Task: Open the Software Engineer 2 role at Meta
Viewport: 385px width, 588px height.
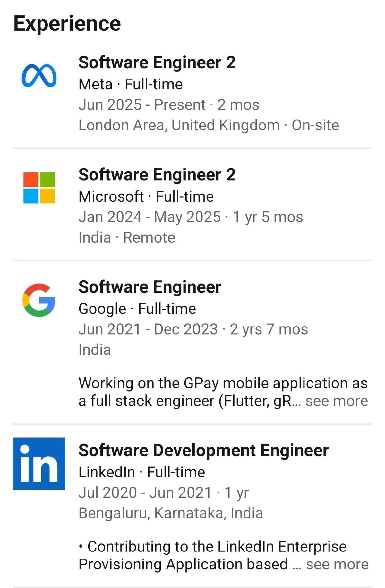Action: (157, 62)
